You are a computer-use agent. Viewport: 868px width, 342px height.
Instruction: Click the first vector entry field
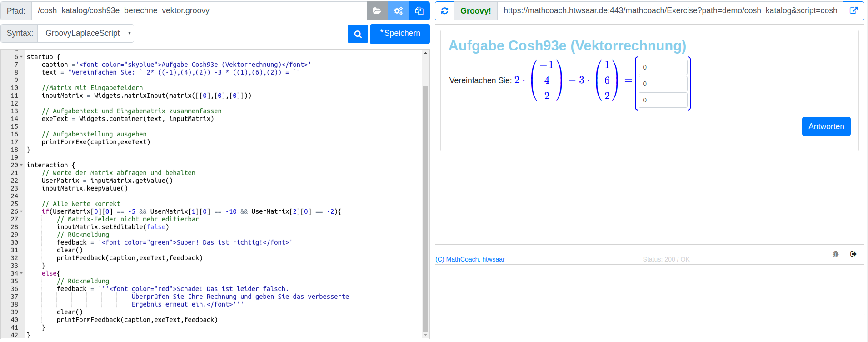point(663,67)
